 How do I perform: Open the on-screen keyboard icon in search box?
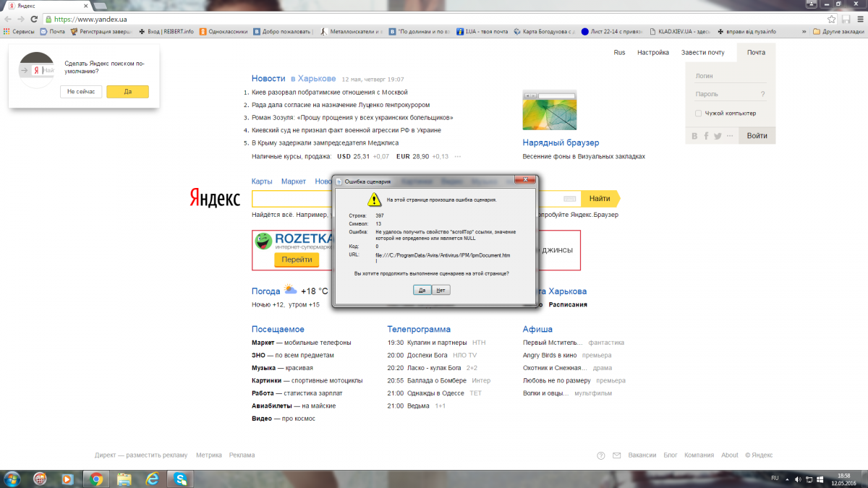569,199
